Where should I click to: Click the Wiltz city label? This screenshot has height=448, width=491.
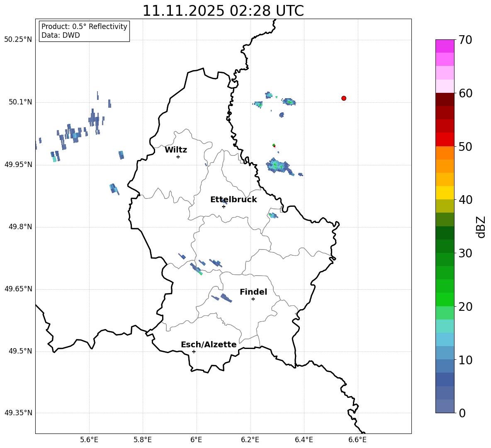click(176, 150)
